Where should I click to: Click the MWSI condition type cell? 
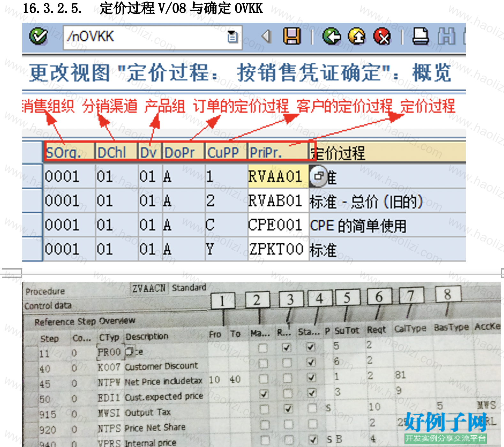(109, 413)
